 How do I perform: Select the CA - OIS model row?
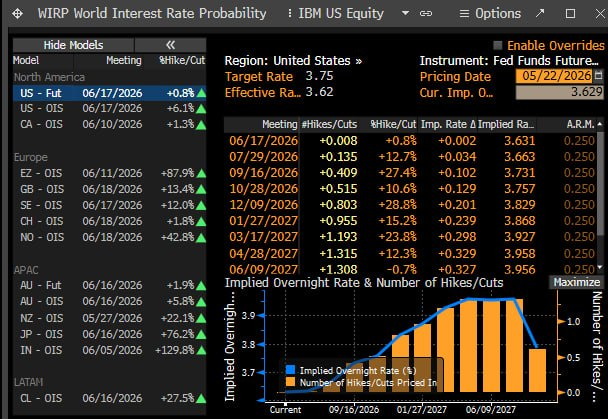click(x=109, y=124)
